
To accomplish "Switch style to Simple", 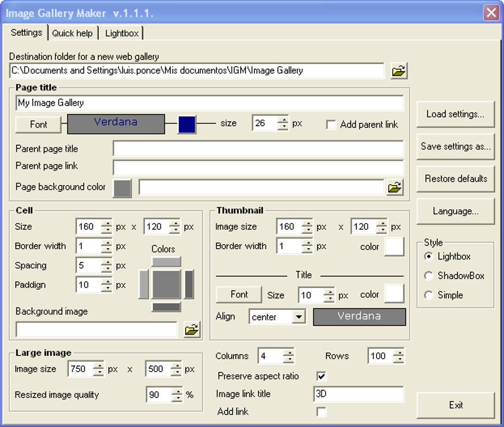I will [428, 295].
